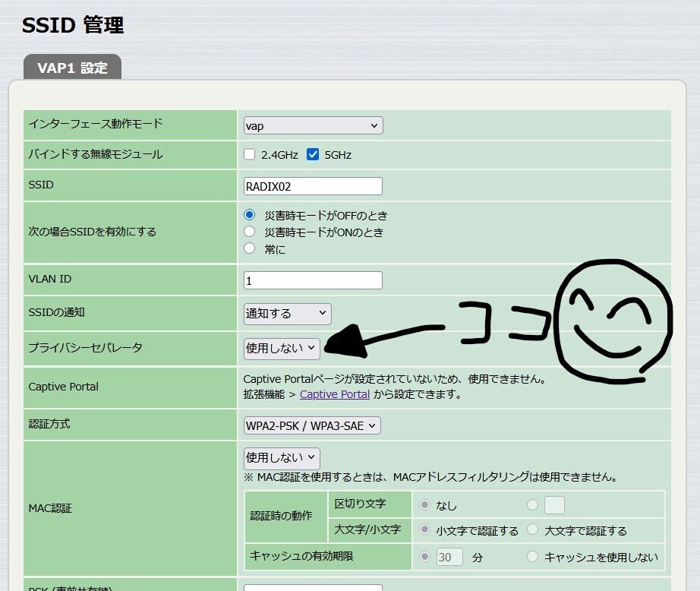
Task: Select 災害時モードがOFFのとき radio option
Action: click(x=250, y=215)
